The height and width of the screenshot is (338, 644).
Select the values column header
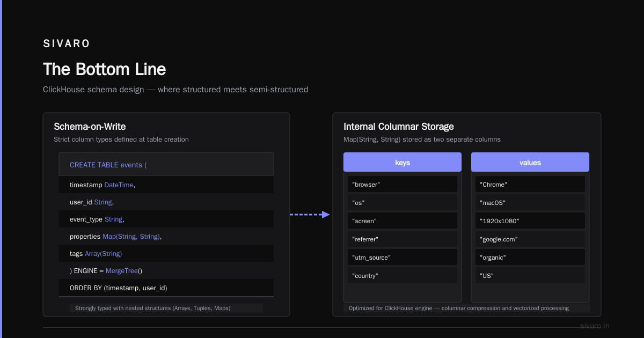coord(530,162)
